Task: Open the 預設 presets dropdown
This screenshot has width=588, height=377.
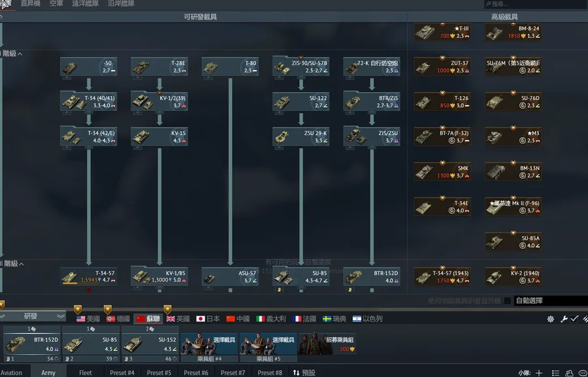Action: (x=304, y=372)
